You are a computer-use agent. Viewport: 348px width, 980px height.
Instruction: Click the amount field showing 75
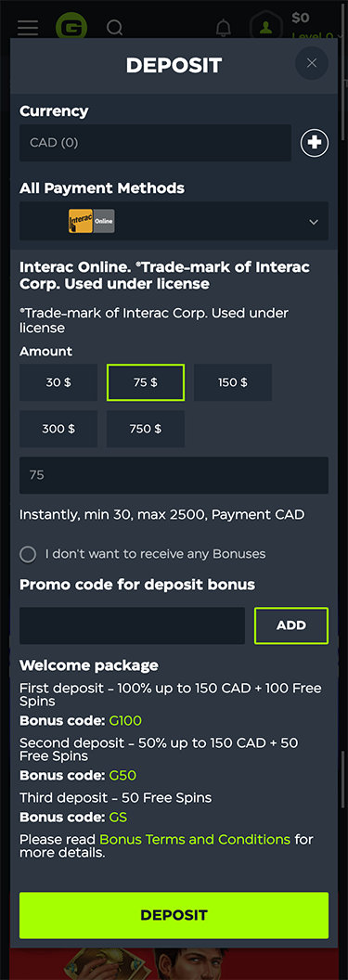[174, 475]
